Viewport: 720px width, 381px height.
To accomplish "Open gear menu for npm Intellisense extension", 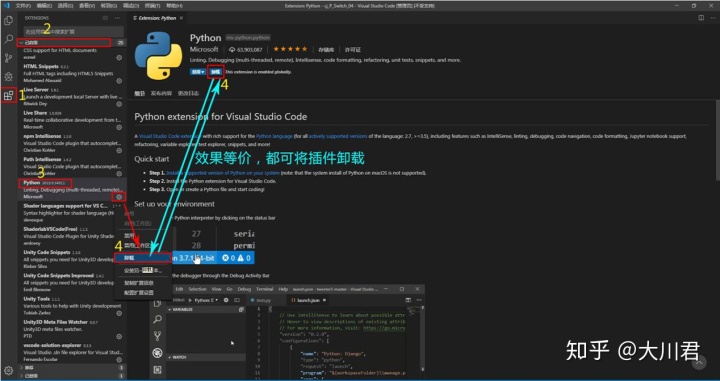I will [119, 151].
